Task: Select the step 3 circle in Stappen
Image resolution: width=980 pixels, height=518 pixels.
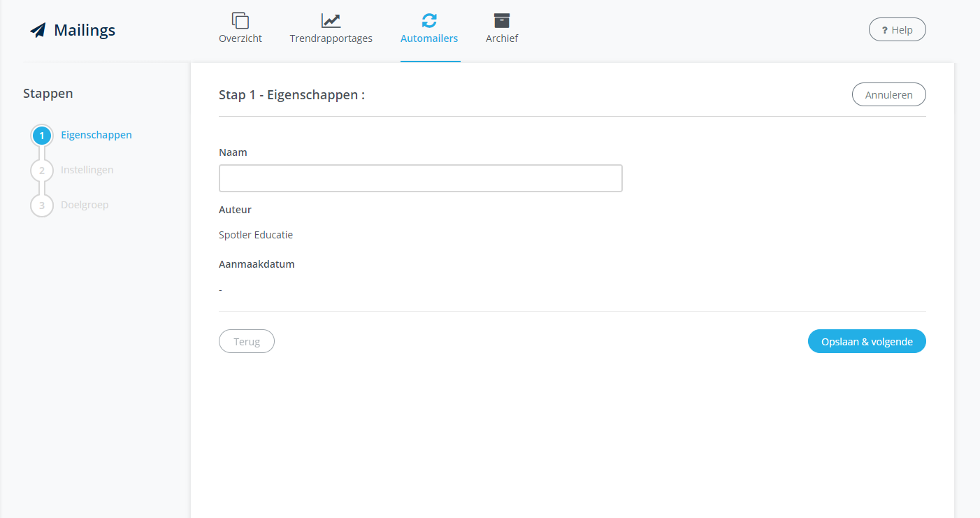Action: pyautogui.click(x=42, y=206)
